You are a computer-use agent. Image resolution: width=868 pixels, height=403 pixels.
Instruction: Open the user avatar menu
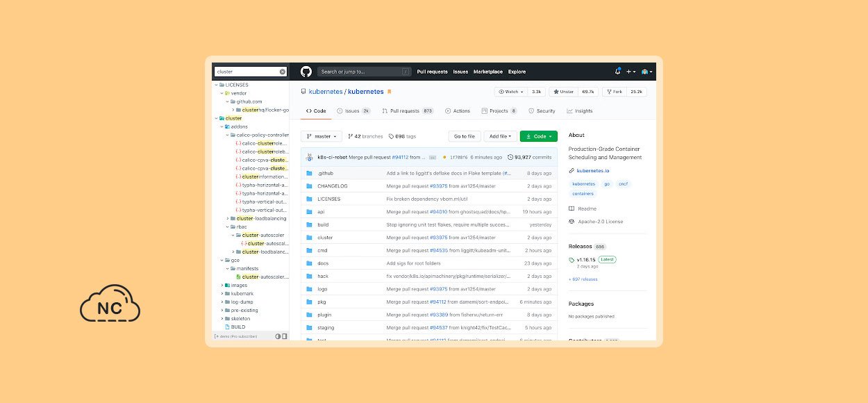646,72
